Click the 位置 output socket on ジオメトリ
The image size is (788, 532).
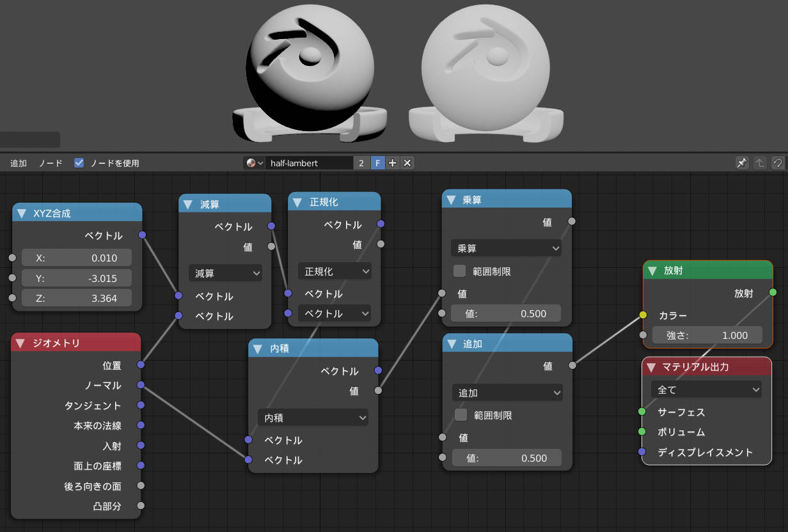[141, 364]
